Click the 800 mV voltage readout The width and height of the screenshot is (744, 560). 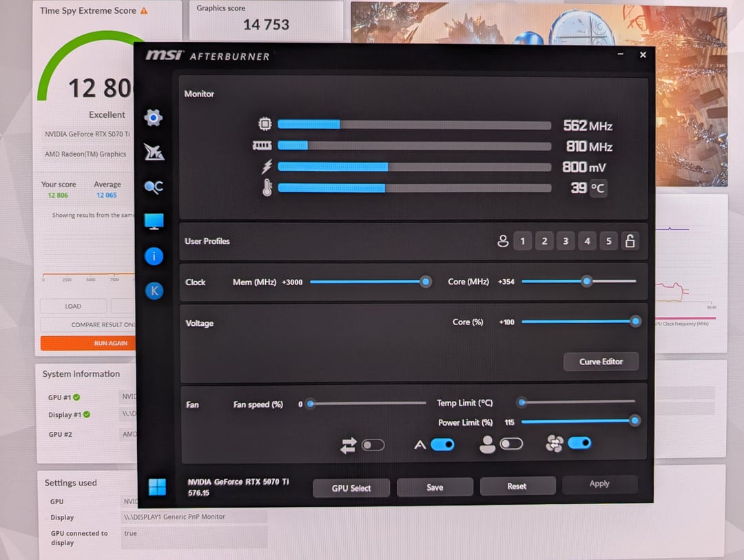tap(584, 167)
